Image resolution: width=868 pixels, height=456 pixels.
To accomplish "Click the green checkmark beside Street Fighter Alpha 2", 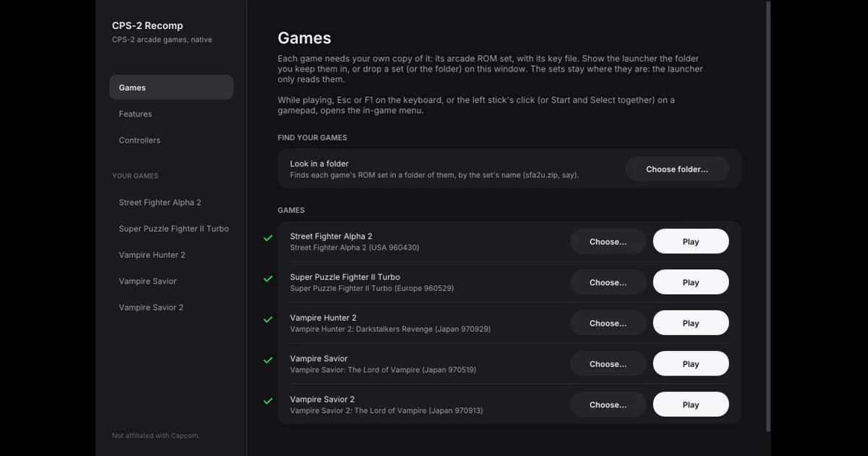I will 268,238.
